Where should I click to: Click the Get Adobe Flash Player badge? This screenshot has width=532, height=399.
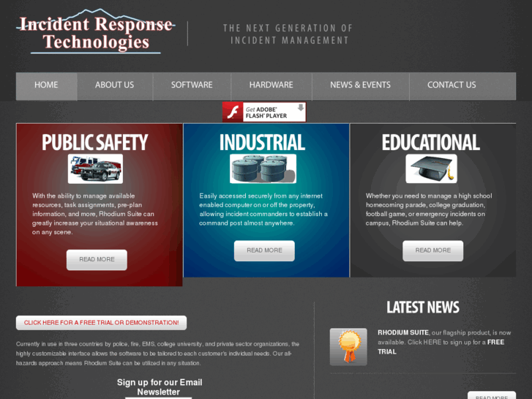pos(264,112)
